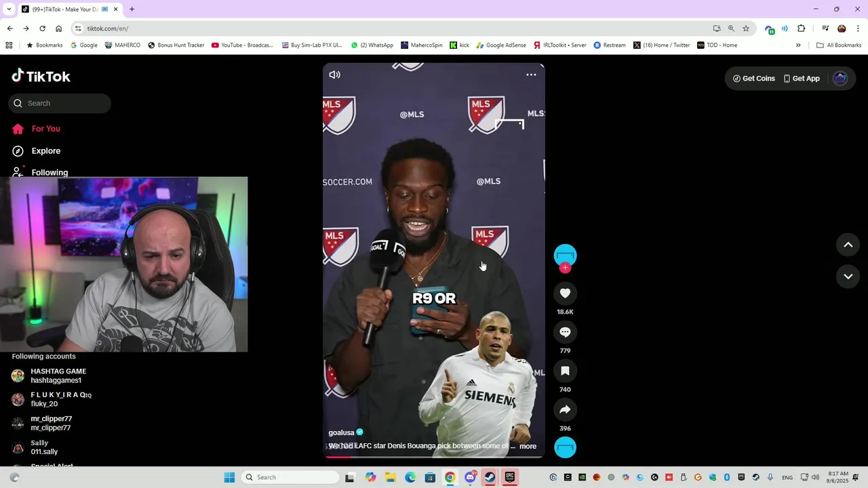Open the WhatsApp bookmark
The image size is (868, 488).
coord(372,45)
